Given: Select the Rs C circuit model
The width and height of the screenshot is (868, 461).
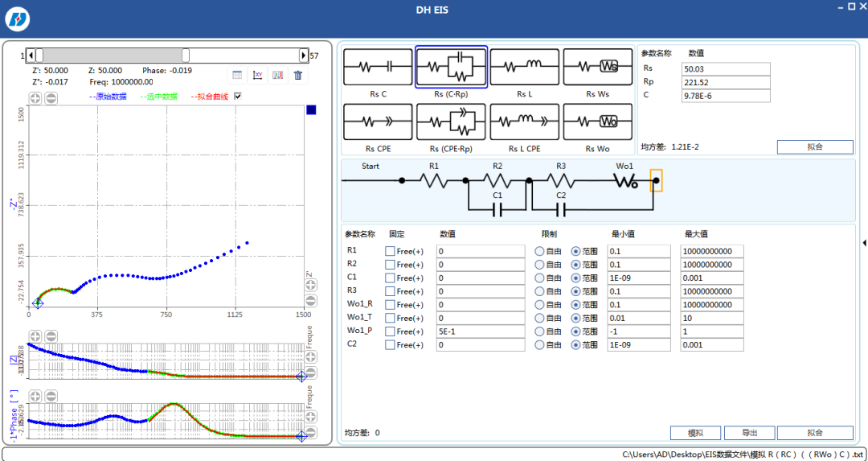Looking at the screenshot, I should tap(378, 67).
